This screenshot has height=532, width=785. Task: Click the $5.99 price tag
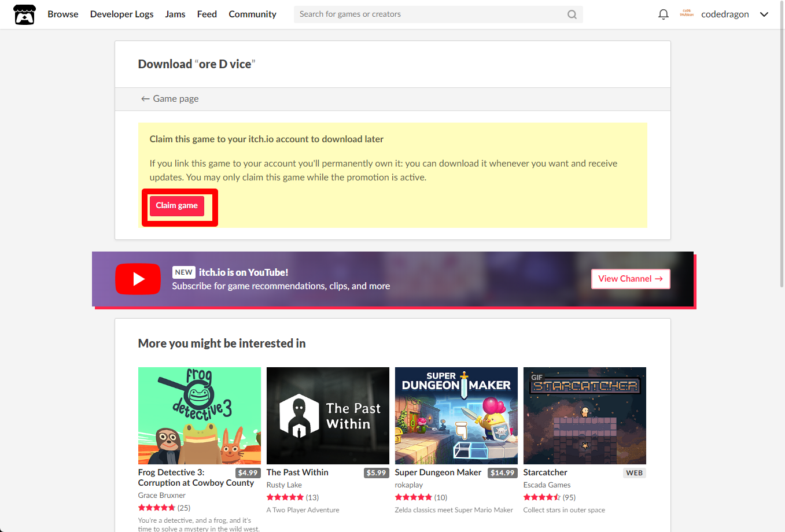tap(377, 473)
